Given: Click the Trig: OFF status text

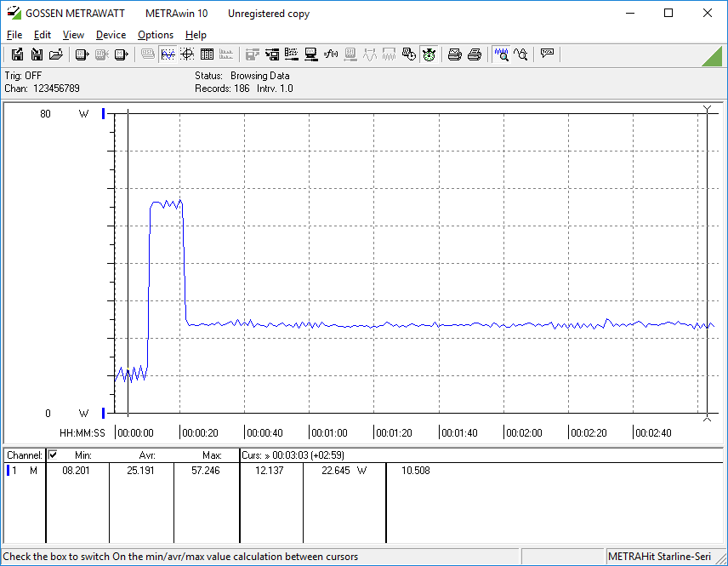Looking at the screenshot, I should pos(23,76).
